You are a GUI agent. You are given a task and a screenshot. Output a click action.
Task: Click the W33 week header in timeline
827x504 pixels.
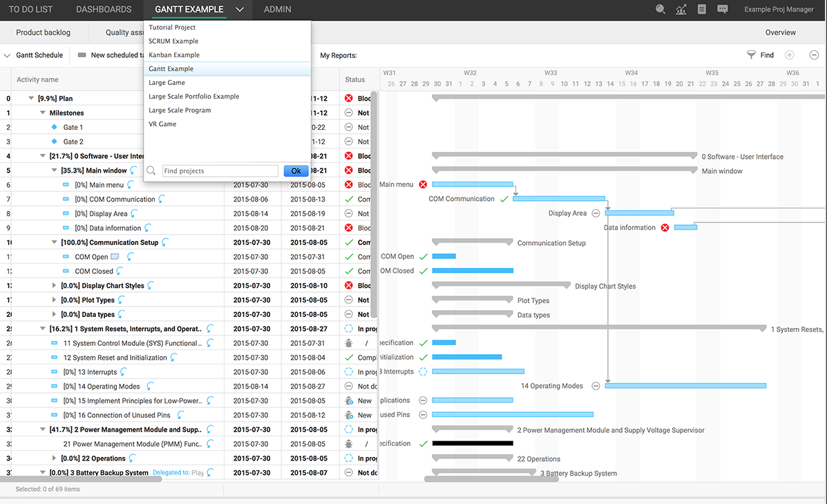pyautogui.click(x=551, y=72)
